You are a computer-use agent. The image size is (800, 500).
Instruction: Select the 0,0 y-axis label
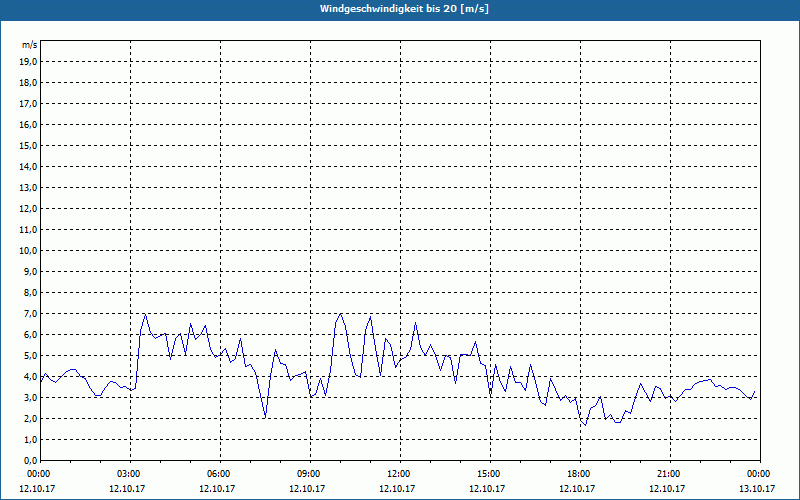30,461
